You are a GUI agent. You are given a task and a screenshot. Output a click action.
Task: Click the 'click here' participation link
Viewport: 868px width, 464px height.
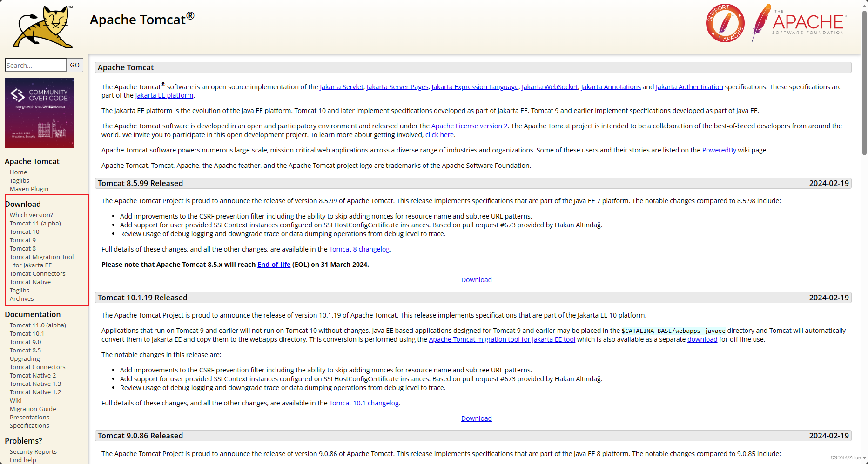pyautogui.click(x=439, y=135)
